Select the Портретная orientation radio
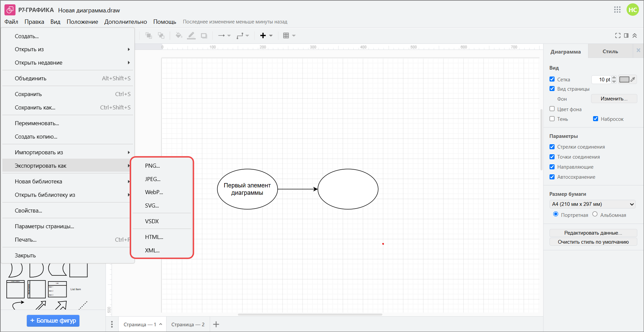This screenshot has width=644, height=332. click(x=556, y=214)
